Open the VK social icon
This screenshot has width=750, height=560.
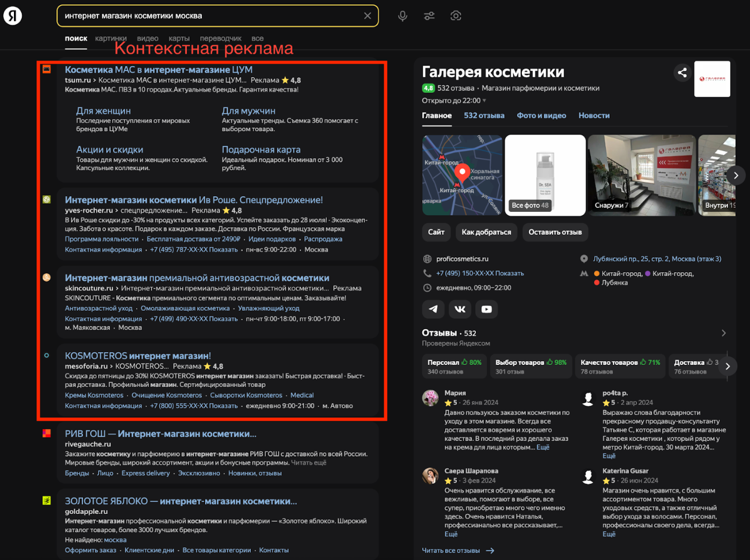[460, 309]
